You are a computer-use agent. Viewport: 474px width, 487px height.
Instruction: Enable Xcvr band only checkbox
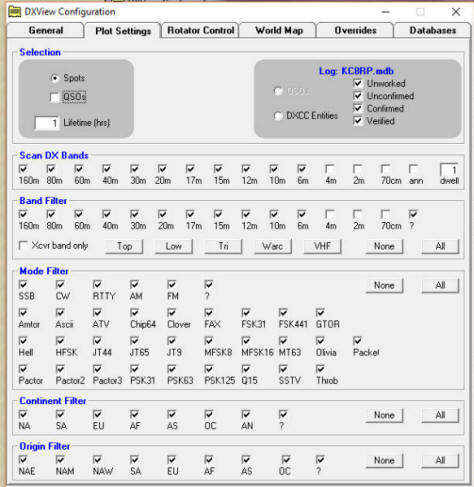(23, 246)
